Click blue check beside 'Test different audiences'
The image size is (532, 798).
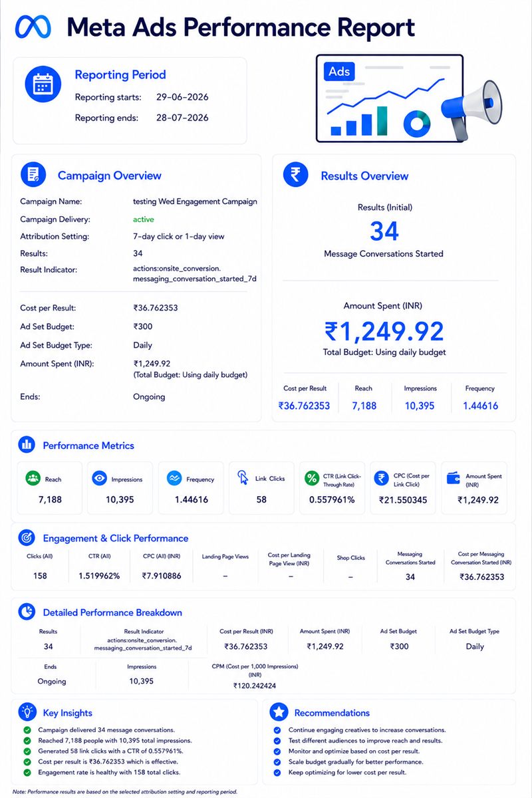click(277, 740)
